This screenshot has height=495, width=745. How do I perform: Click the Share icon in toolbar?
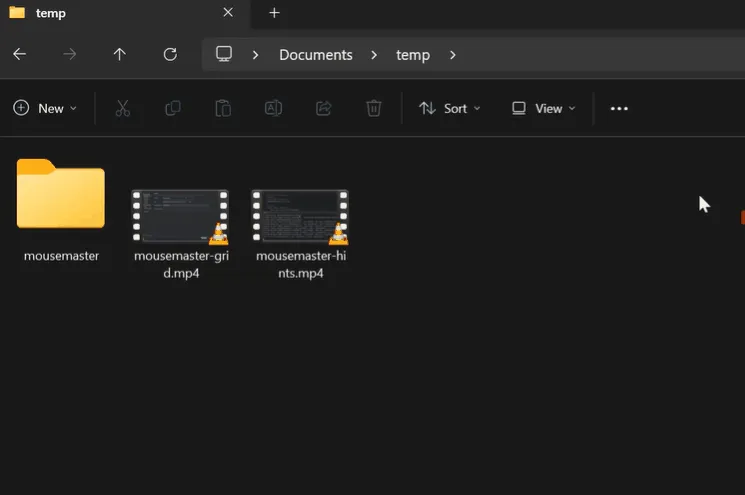point(324,108)
